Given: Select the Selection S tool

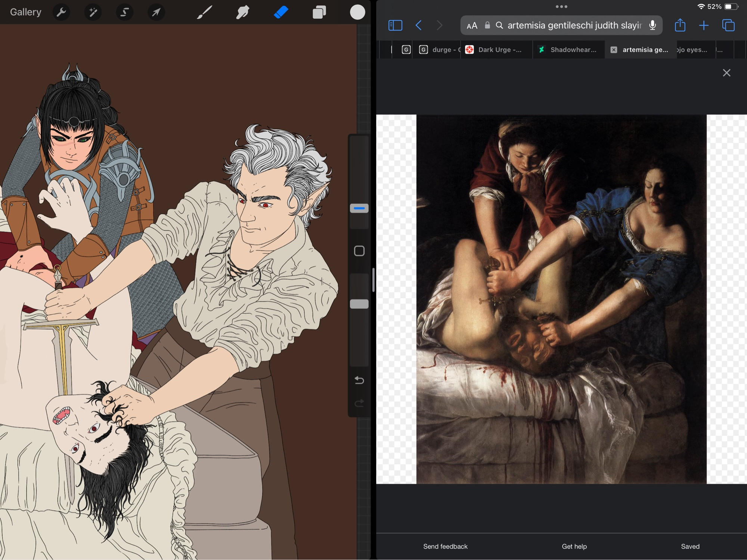Looking at the screenshot, I should click(124, 12).
